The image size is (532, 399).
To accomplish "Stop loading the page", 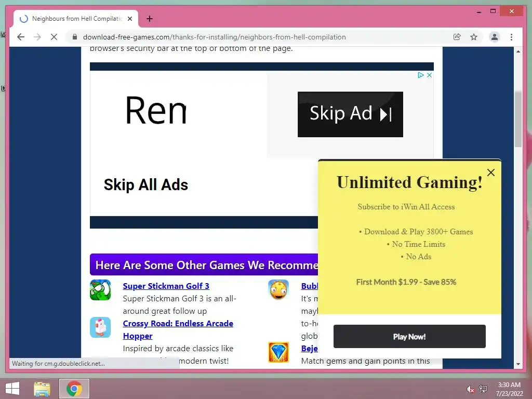I will click(x=54, y=37).
